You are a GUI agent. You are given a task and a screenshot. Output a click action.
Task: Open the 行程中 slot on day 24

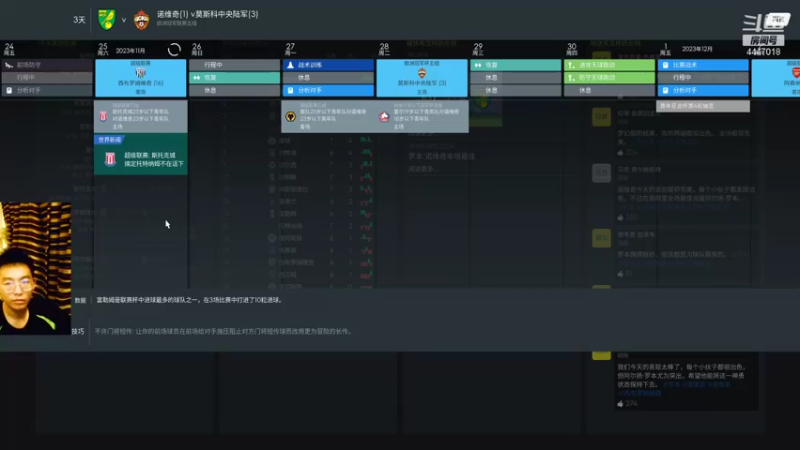(x=47, y=78)
